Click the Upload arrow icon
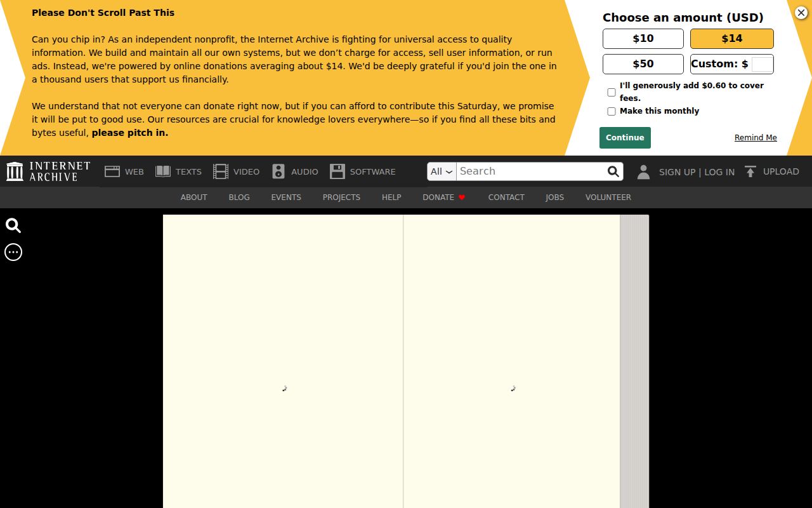The width and height of the screenshot is (812, 508). click(750, 171)
